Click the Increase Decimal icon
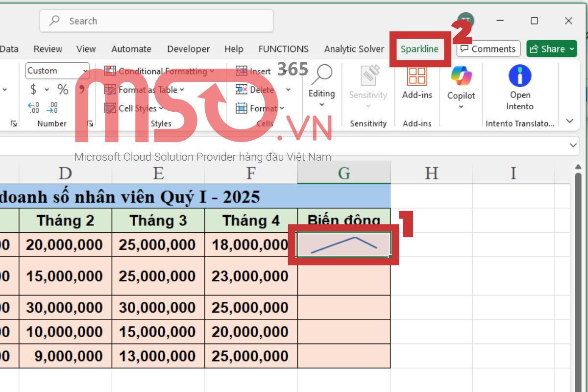Viewport: 588px width, 392px height. pos(34,108)
